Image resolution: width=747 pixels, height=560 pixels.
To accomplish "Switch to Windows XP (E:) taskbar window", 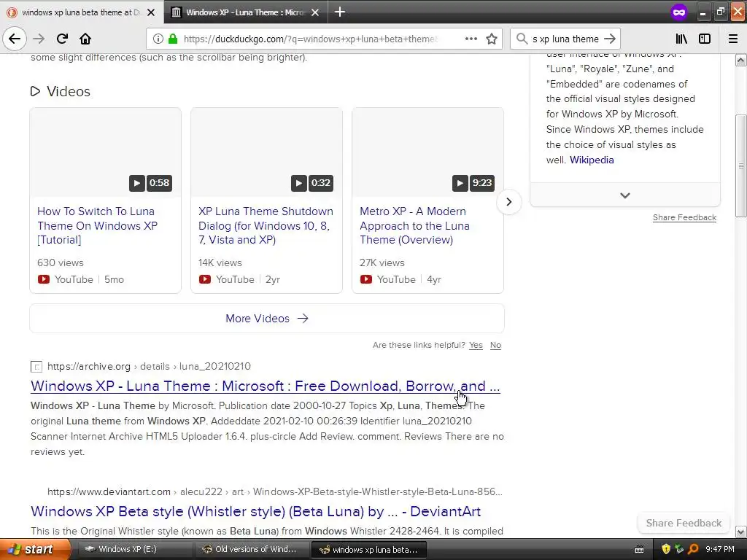I will tap(133, 550).
